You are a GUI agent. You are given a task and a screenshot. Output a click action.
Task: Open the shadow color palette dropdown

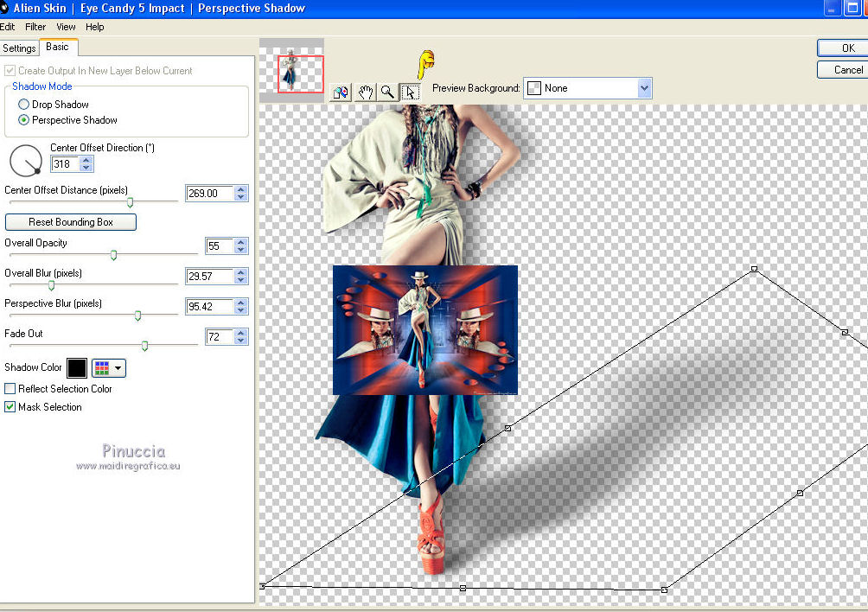pos(109,368)
